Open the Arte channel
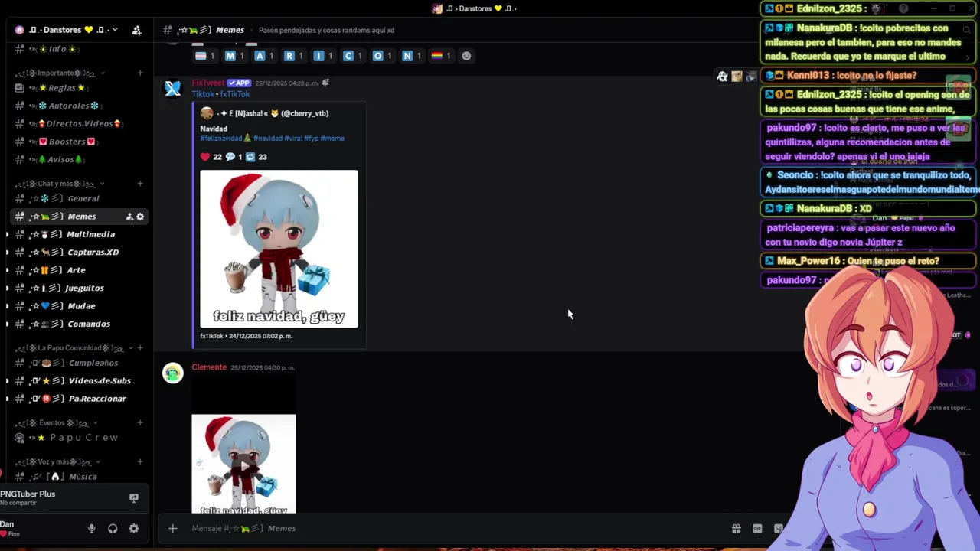This screenshot has height=551, width=980. (77, 270)
